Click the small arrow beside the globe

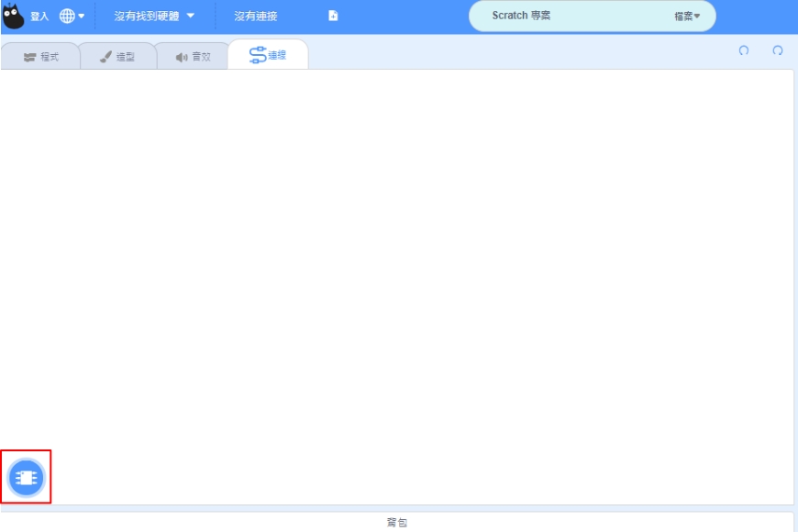82,17
